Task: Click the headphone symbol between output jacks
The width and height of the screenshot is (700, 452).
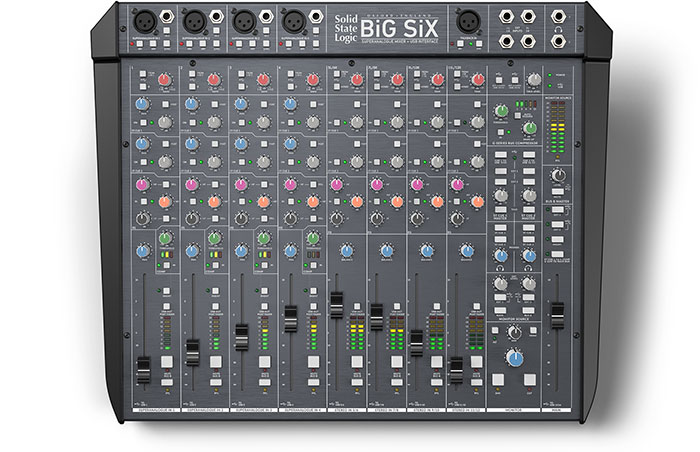Action: pyautogui.click(x=558, y=29)
